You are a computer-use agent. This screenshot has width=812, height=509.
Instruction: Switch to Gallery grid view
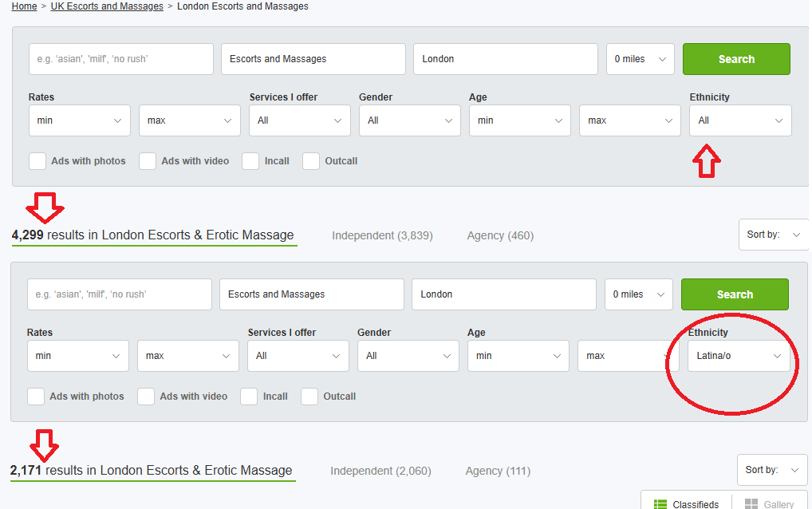[770, 504]
